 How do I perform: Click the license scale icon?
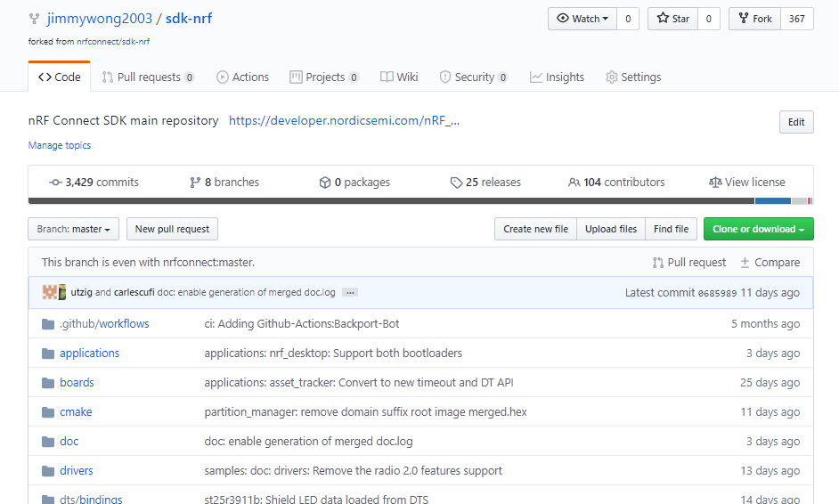click(715, 183)
